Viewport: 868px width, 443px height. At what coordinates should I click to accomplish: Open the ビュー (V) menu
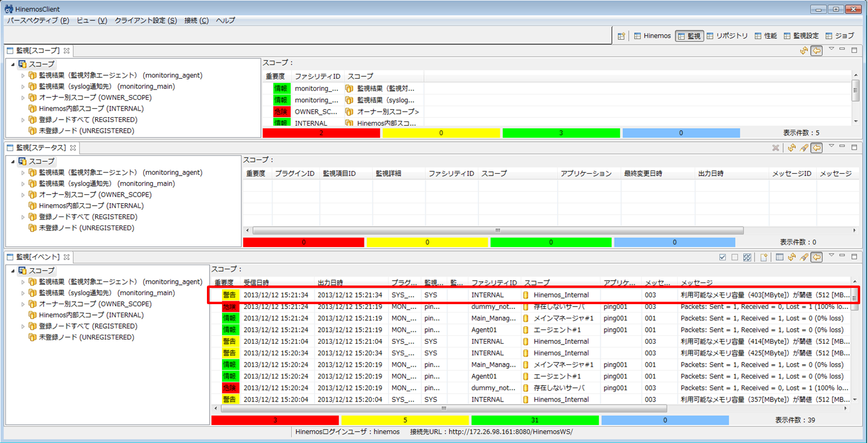point(91,20)
